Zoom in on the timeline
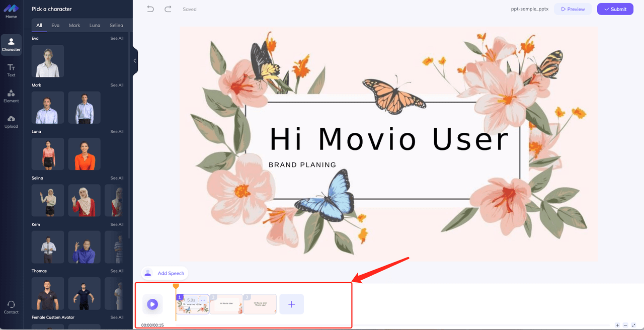 [x=617, y=325]
